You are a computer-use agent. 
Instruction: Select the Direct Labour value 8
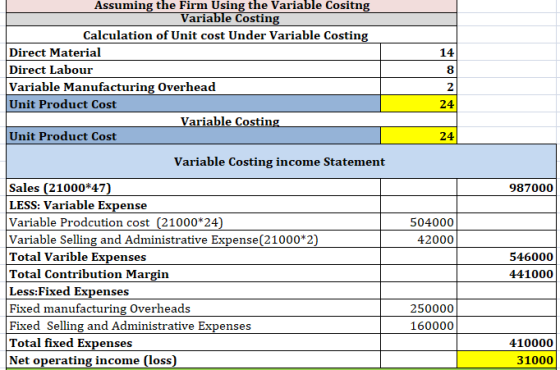point(419,69)
